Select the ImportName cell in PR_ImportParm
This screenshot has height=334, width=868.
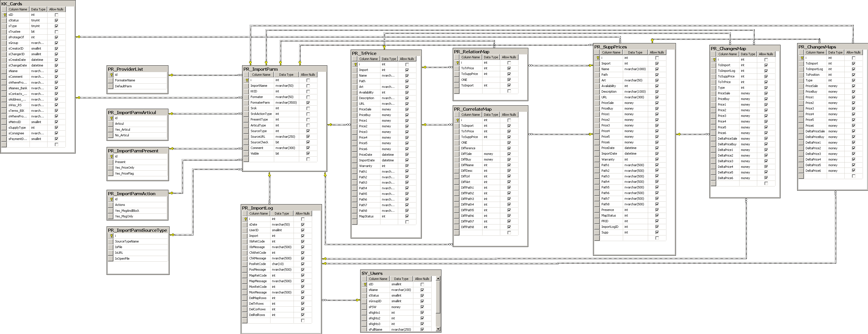point(259,86)
